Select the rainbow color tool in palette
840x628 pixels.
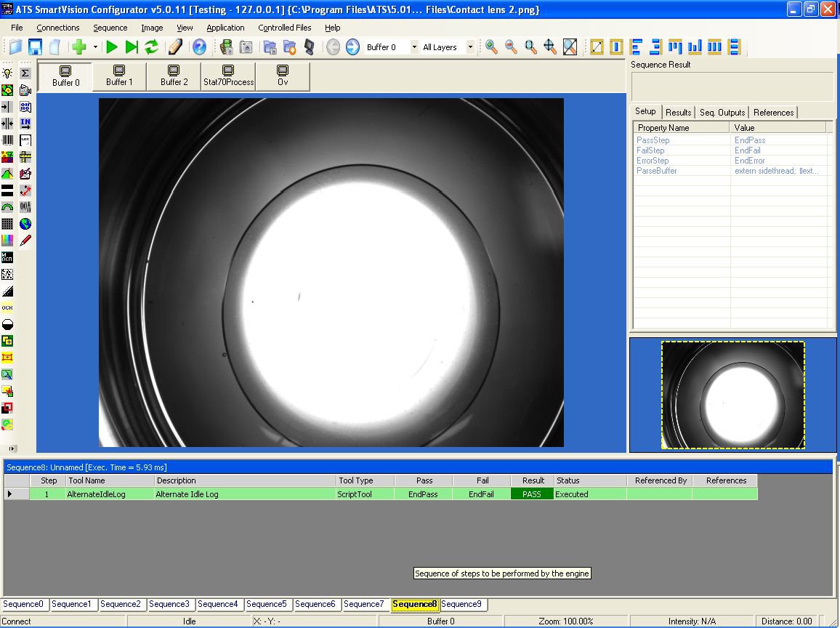pos(7,241)
